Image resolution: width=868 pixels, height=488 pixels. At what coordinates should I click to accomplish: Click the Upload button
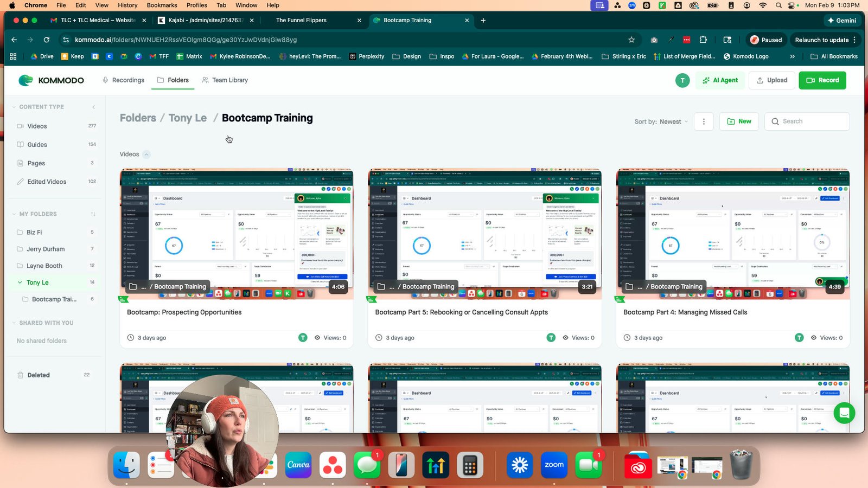coord(771,80)
